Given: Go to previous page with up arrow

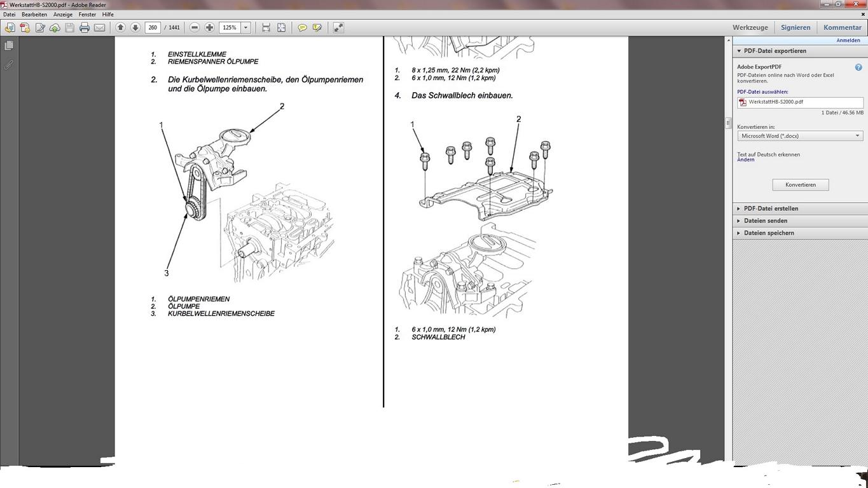Looking at the screenshot, I should 120,27.
